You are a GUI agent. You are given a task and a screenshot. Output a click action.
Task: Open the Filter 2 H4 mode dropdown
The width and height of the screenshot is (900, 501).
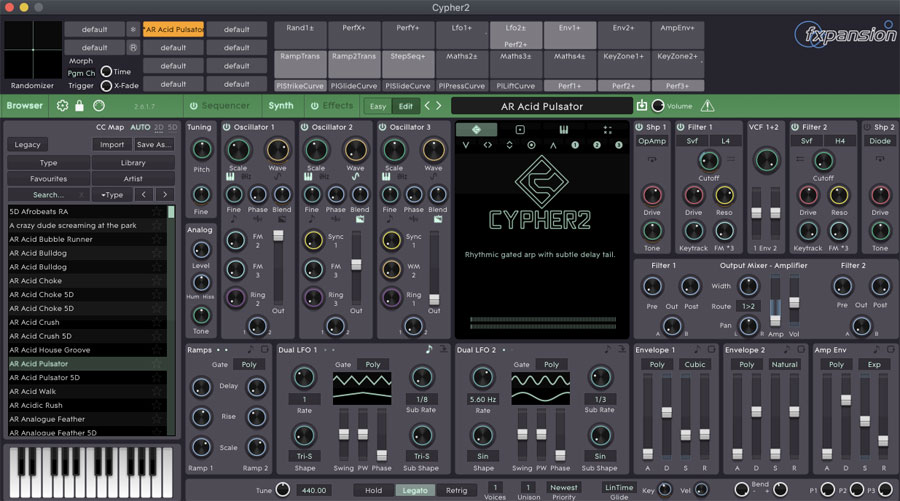tap(840, 141)
